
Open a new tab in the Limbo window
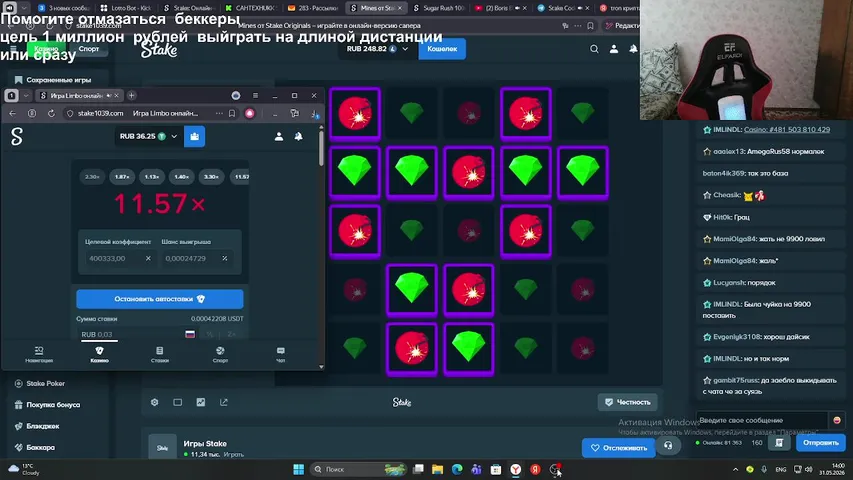tap(132, 95)
